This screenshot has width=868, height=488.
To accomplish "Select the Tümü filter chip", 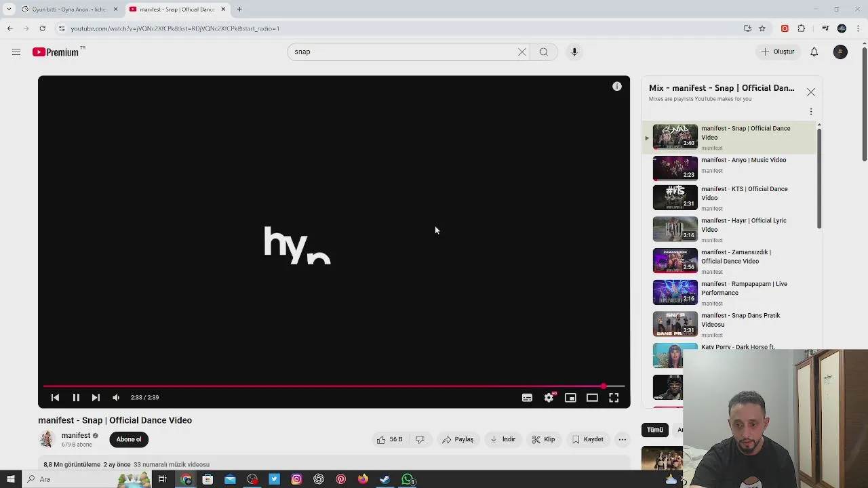I will point(655,430).
